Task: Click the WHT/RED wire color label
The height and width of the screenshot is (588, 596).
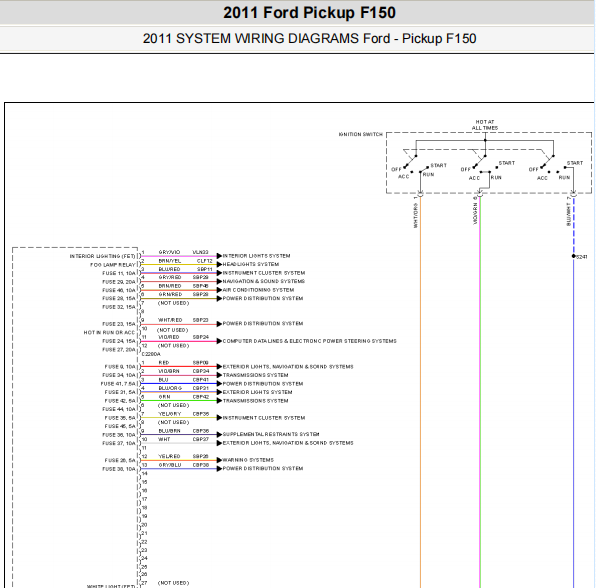Action: tap(170, 320)
